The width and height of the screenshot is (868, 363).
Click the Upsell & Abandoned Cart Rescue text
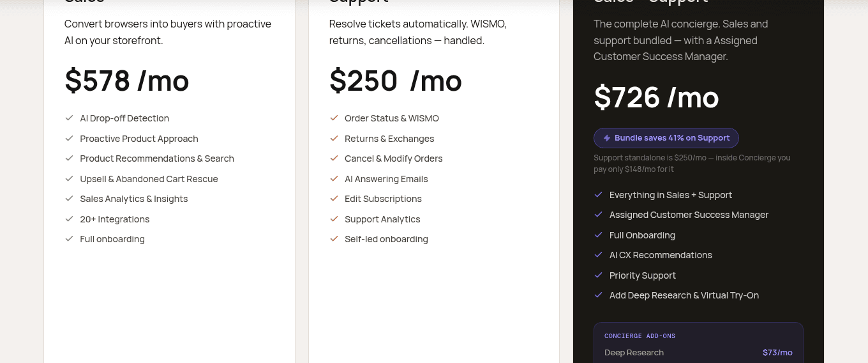click(149, 179)
